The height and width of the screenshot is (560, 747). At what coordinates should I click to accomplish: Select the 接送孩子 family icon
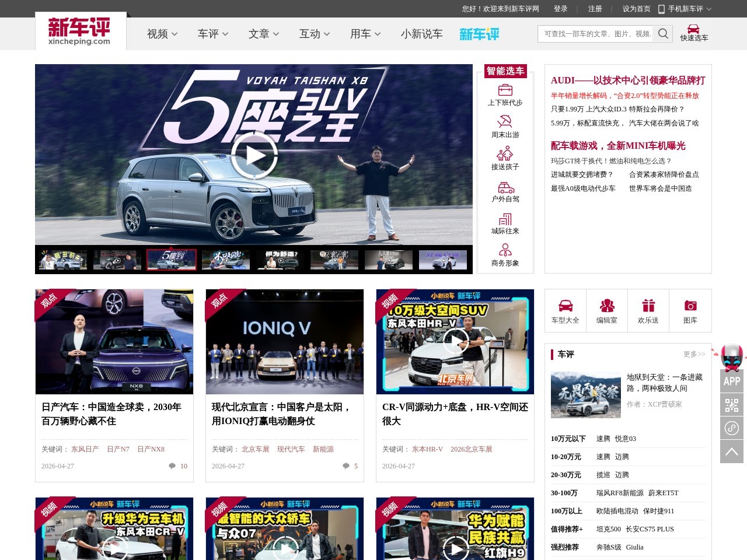click(505, 153)
